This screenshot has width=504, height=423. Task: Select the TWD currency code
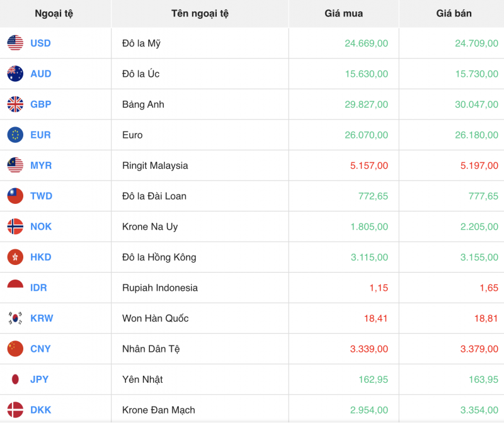(x=39, y=196)
